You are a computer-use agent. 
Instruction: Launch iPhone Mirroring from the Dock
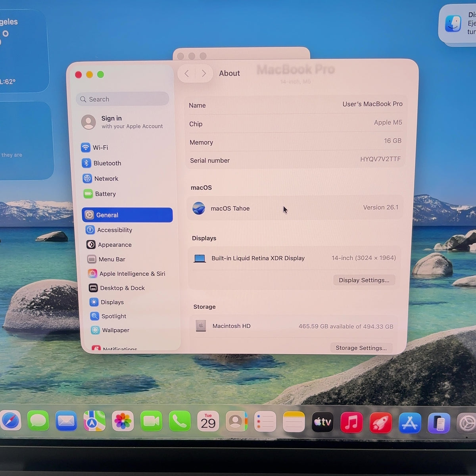pos(439,424)
